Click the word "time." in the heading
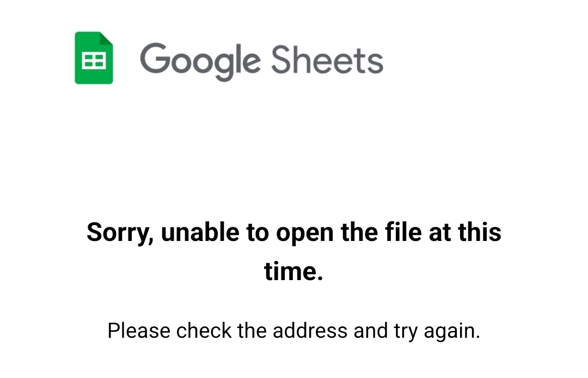The width and height of the screenshot is (588, 378). click(294, 270)
